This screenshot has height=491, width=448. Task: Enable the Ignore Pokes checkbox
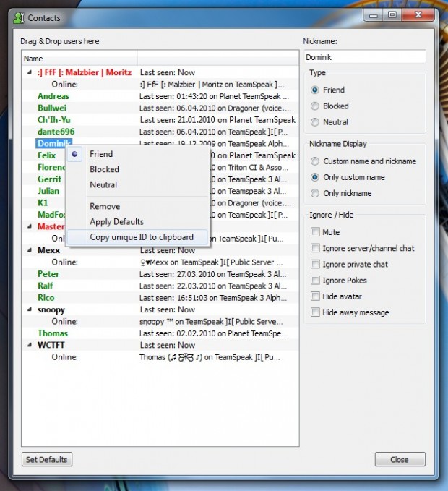click(315, 281)
